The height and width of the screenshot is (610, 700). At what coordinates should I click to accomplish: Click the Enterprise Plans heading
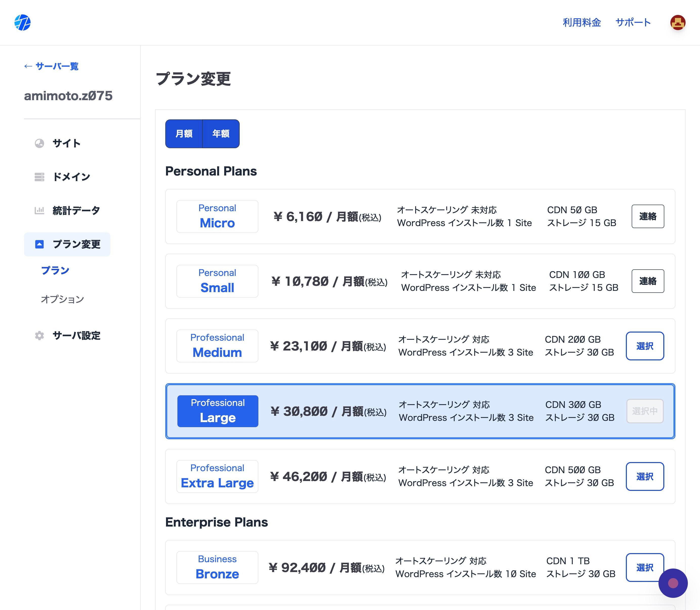(217, 522)
